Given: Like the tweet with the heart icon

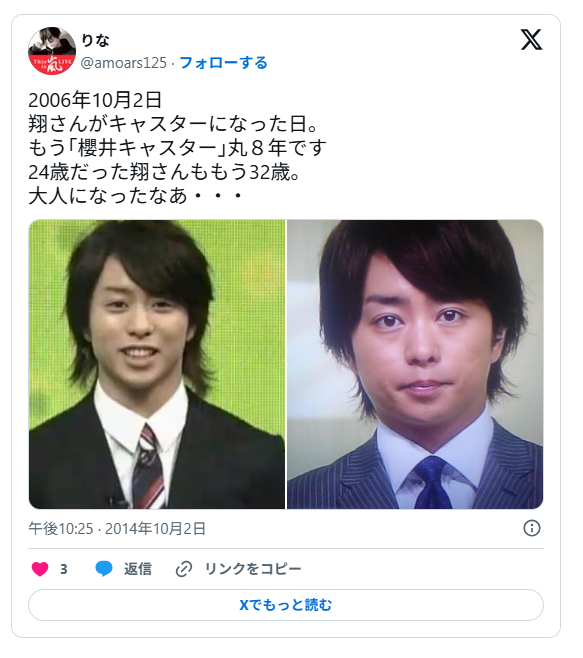Looking at the screenshot, I should point(40,569).
